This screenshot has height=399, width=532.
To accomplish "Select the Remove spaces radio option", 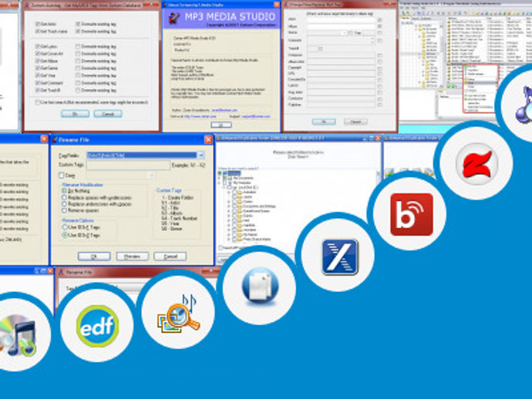I will click(64, 210).
